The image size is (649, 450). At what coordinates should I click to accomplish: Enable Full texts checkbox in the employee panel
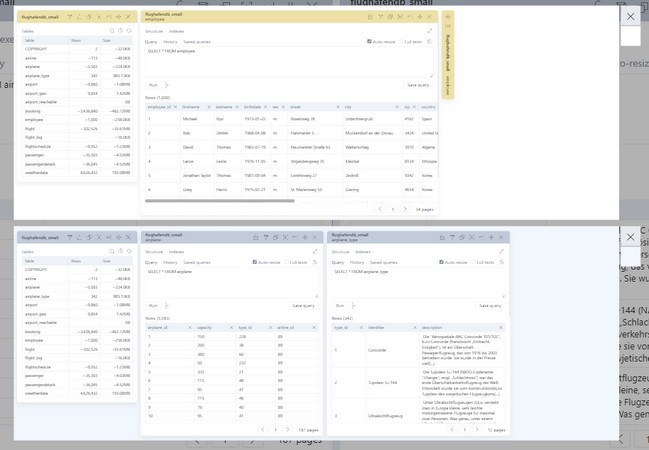[401, 42]
